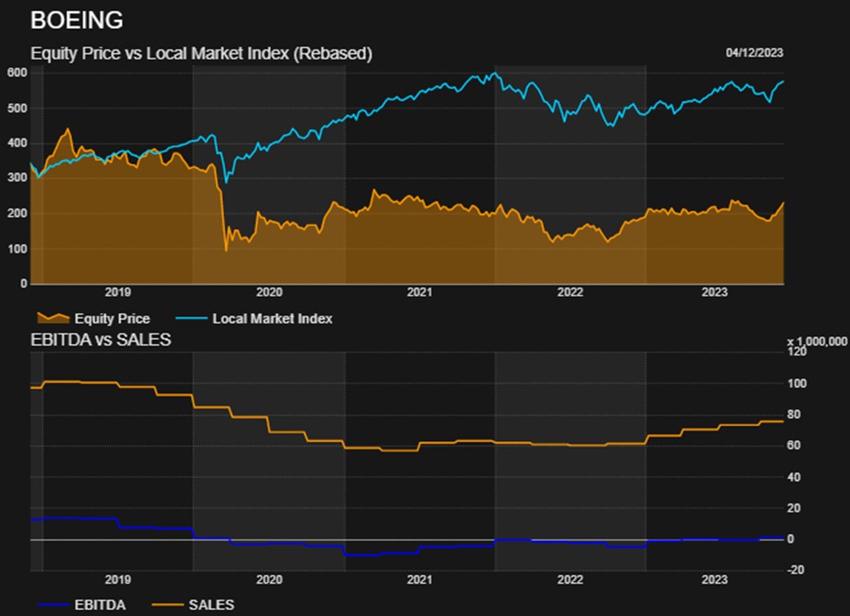Viewport: 850px width, 616px height.
Task: Click the 400 value on the equity chart axis
Action: click(x=17, y=143)
